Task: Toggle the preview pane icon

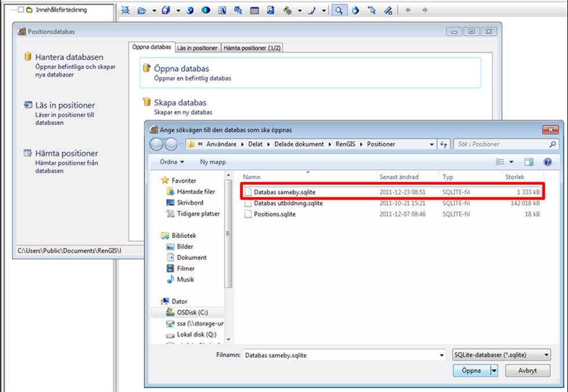Action: click(529, 162)
